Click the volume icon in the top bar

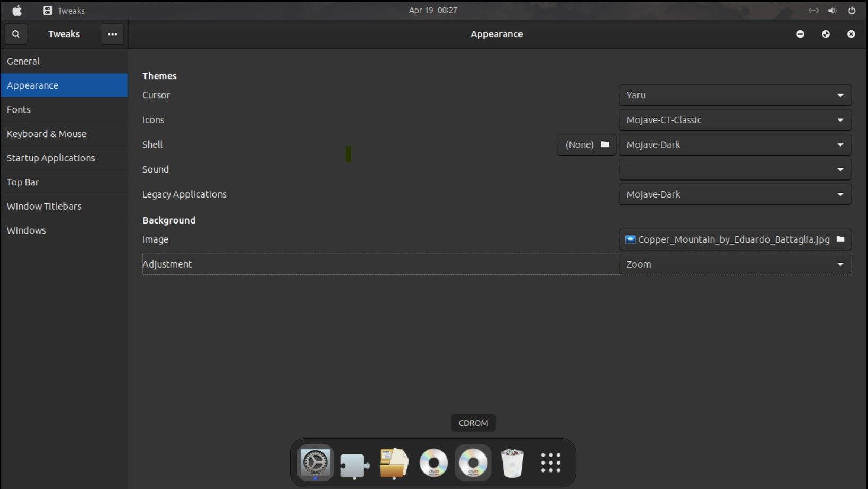(x=831, y=10)
